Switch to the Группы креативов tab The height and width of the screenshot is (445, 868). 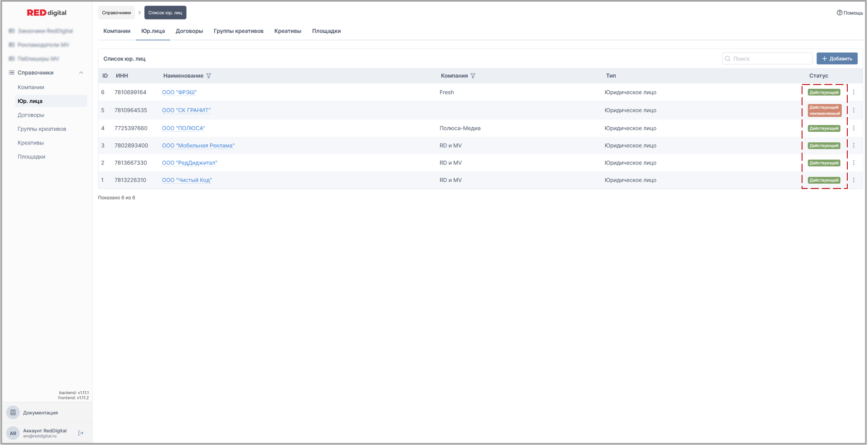tap(238, 31)
